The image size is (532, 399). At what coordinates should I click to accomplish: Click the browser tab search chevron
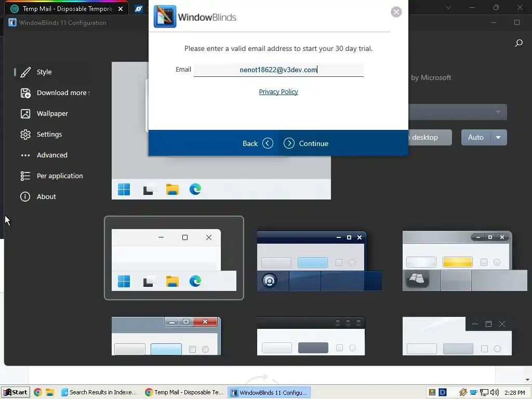tap(448, 7)
